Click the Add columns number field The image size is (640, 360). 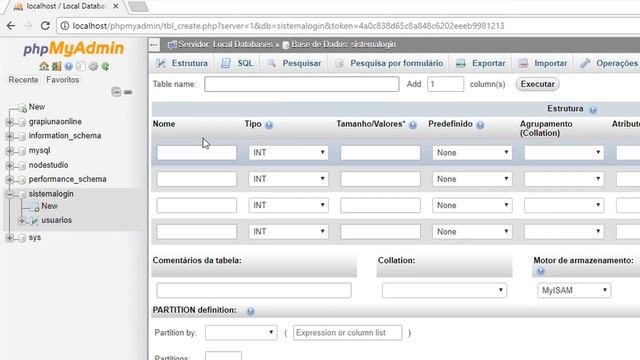coord(445,84)
